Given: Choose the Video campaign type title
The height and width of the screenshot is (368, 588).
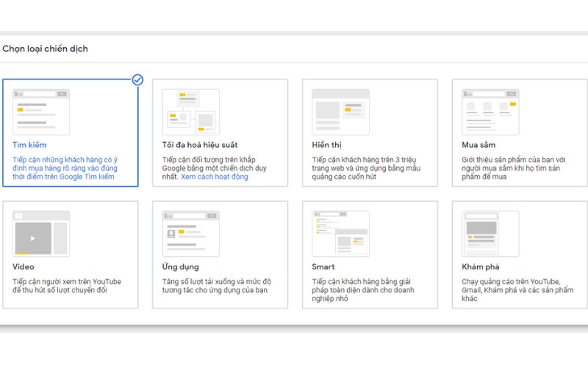Looking at the screenshot, I should [x=24, y=266].
